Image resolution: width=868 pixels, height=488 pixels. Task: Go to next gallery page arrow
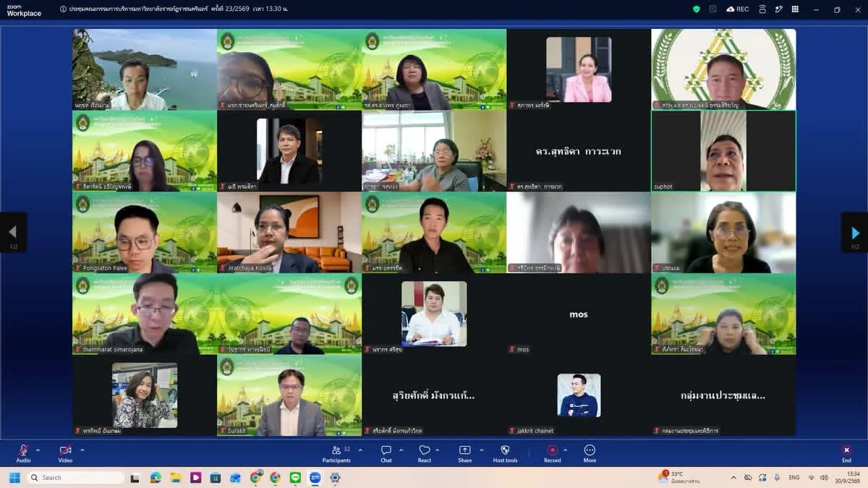tap(855, 233)
